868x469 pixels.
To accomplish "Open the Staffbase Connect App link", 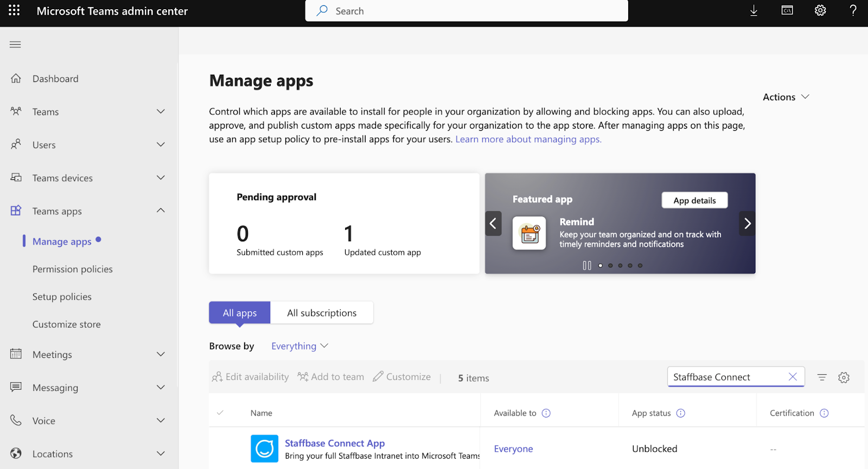I will pos(335,443).
